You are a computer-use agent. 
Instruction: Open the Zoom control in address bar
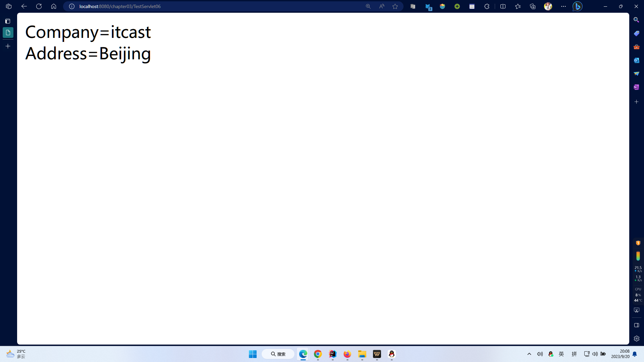pos(368,6)
